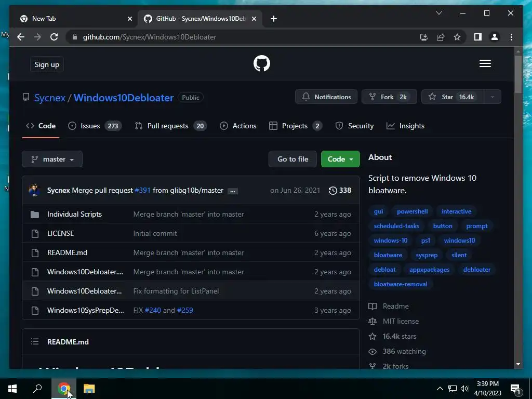The height and width of the screenshot is (399, 532).
Task: Click the Sign up button
Action: [47, 64]
